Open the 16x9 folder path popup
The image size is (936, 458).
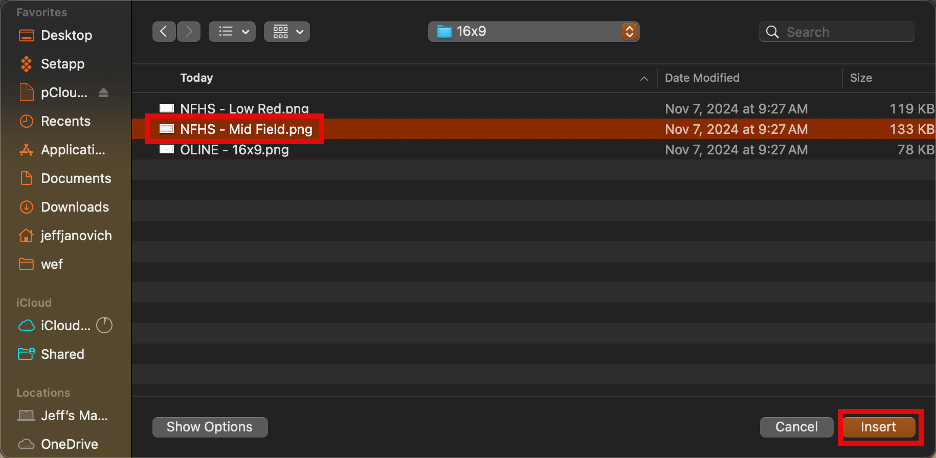[x=534, y=32]
